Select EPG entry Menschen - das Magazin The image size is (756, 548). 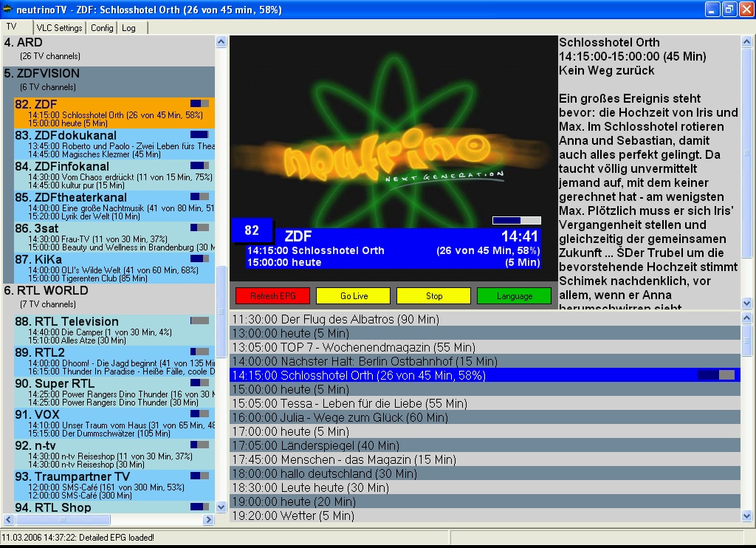coord(484,459)
